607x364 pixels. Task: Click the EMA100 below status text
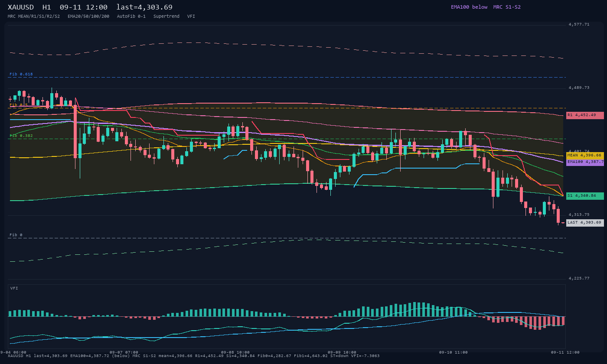pyautogui.click(x=469, y=7)
